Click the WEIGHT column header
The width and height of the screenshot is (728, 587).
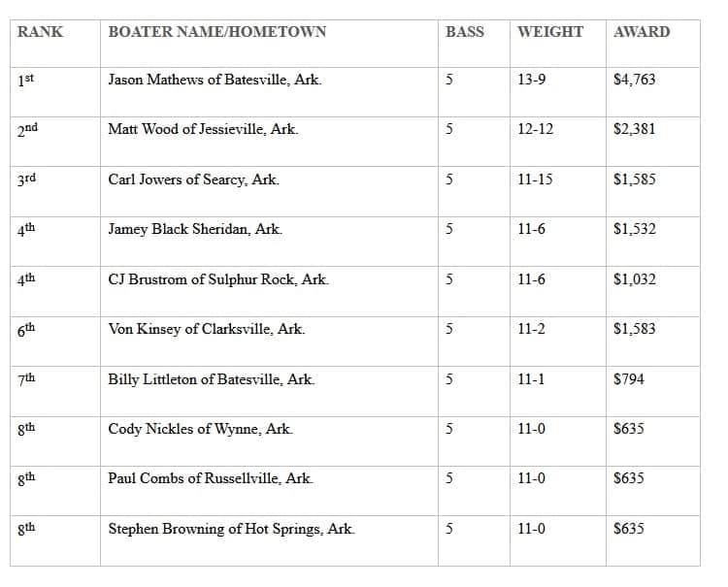tap(550, 32)
